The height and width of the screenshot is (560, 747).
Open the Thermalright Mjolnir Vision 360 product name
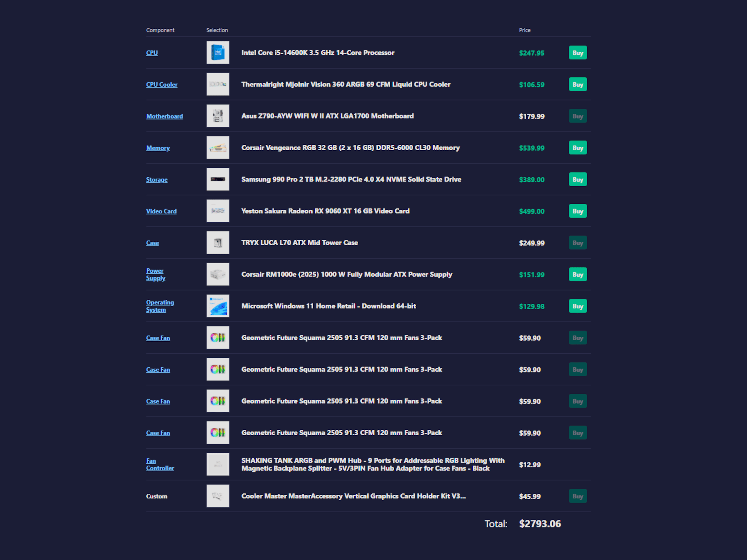click(346, 85)
